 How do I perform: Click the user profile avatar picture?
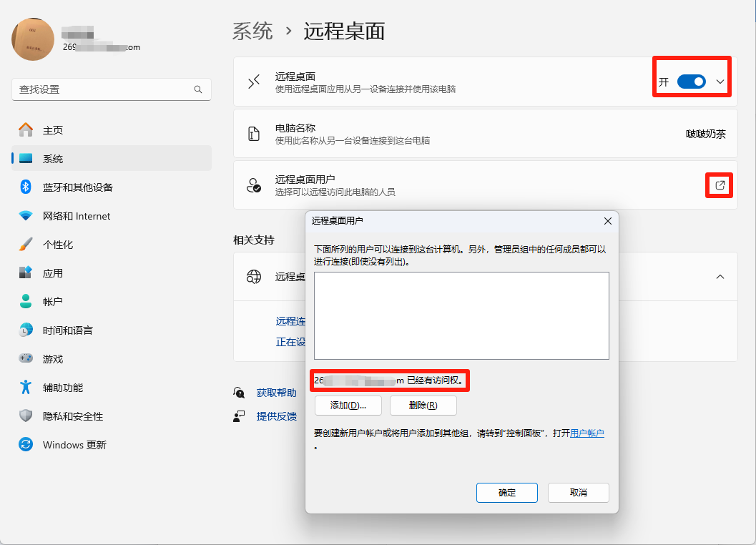tap(33, 39)
